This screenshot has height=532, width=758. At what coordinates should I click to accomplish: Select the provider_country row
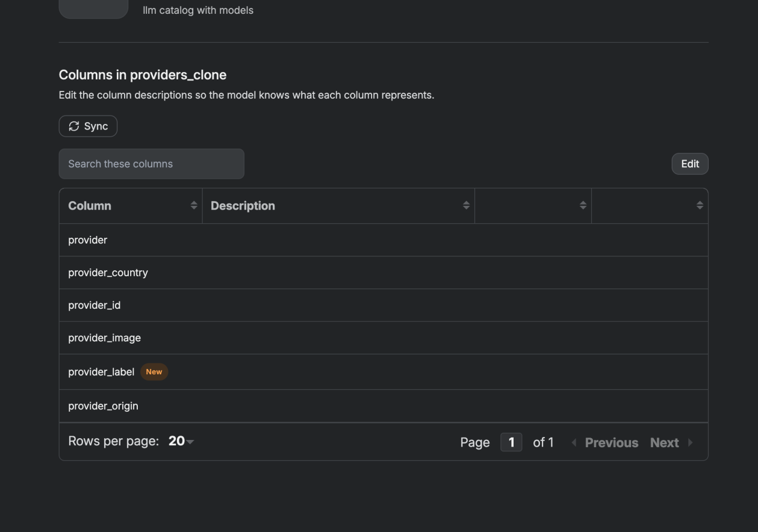pyautogui.click(x=384, y=273)
